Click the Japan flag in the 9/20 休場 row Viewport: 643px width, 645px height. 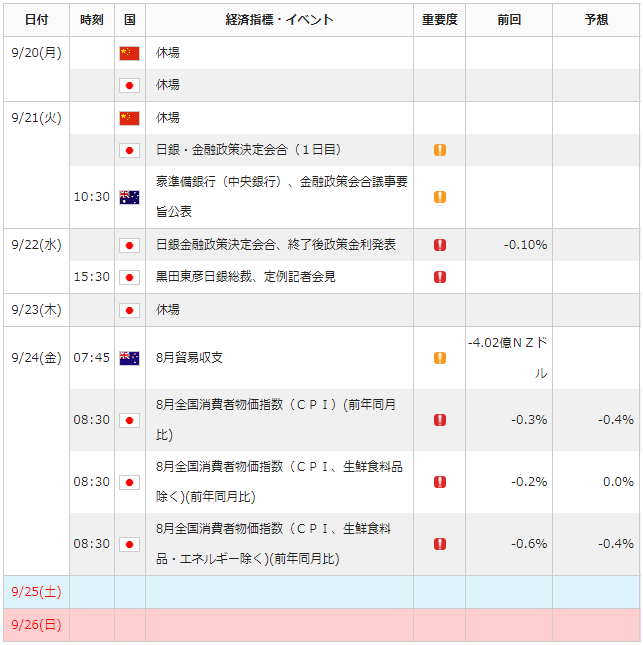pos(129,85)
